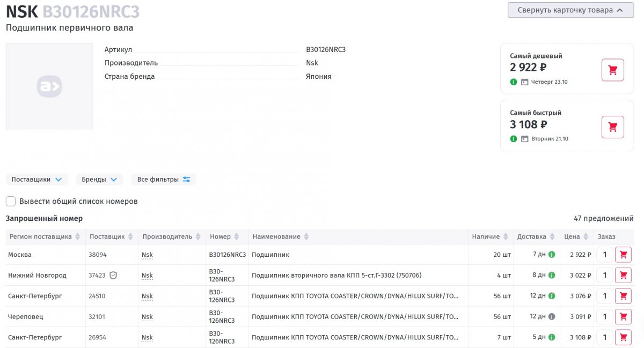Viewport: 644px width, 348px height.
Task: Click the product image placeholder thumbnail
Action: 49,87
